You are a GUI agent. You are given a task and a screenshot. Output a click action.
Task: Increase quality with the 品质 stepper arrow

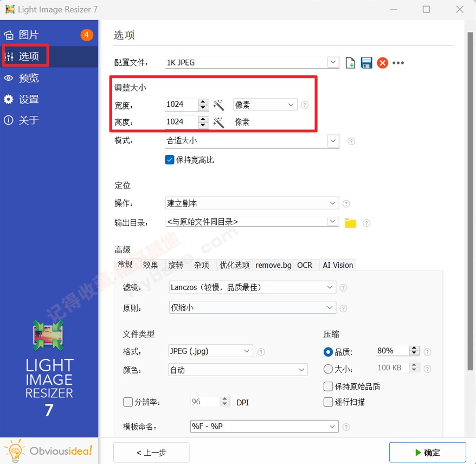pyautogui.click(x=415, y=347)
